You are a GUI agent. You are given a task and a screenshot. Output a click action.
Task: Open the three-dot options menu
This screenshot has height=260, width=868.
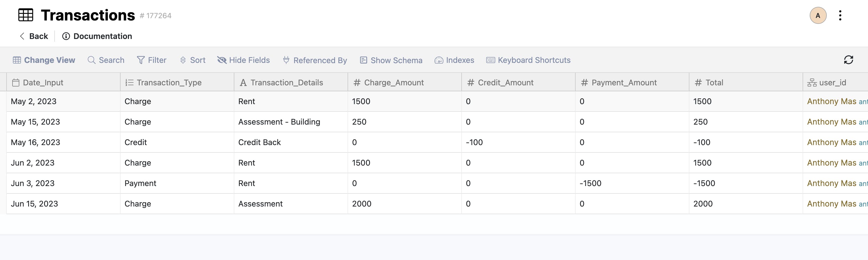840,16
